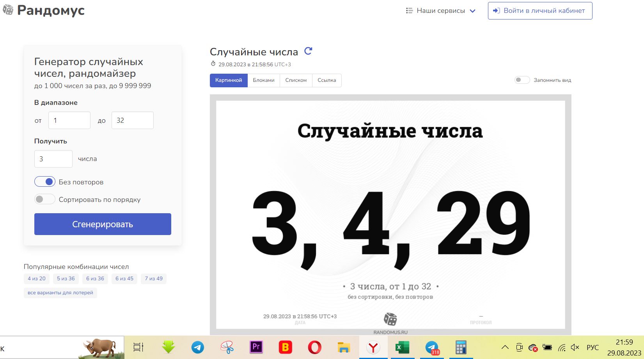
Task: Click the Yandex Browser taskbar icon
Action: [373, 347]
